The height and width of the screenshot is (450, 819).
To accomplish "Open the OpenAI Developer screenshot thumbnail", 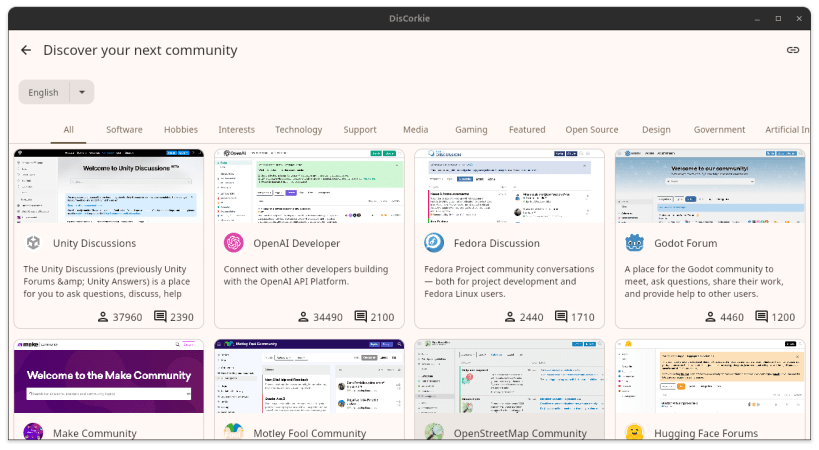I will tap(309, 186).
